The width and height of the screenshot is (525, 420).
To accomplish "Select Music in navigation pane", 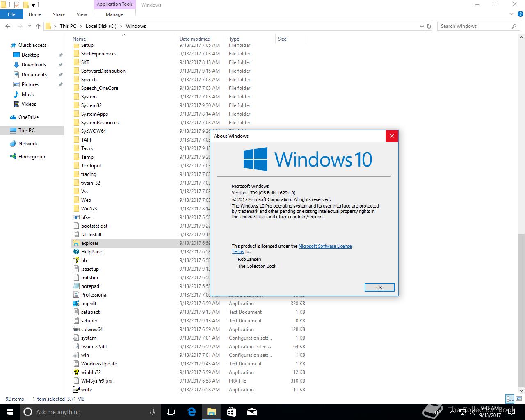I will pyautogui.click(x=28, y=94).
